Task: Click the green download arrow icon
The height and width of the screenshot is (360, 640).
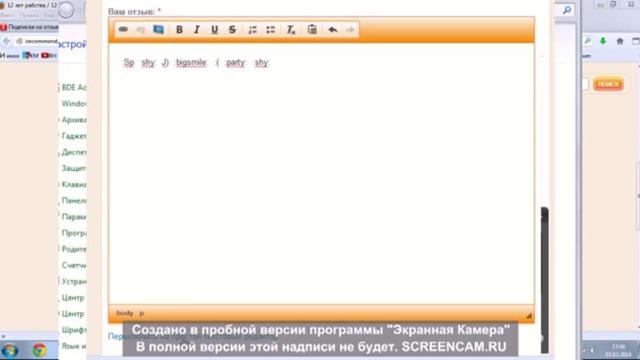Action: click(603, 41)
